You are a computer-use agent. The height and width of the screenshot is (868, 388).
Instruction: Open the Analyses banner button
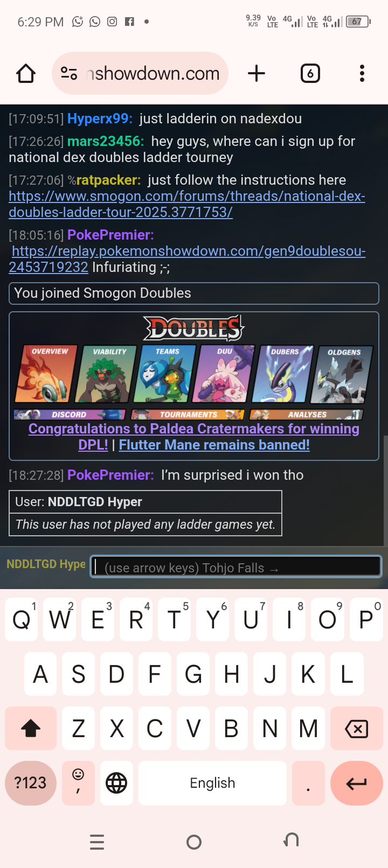point(306,415)
